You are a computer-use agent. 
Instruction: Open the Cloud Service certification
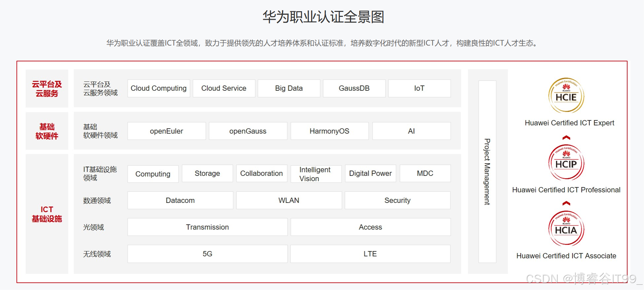[x=224, y=88]
